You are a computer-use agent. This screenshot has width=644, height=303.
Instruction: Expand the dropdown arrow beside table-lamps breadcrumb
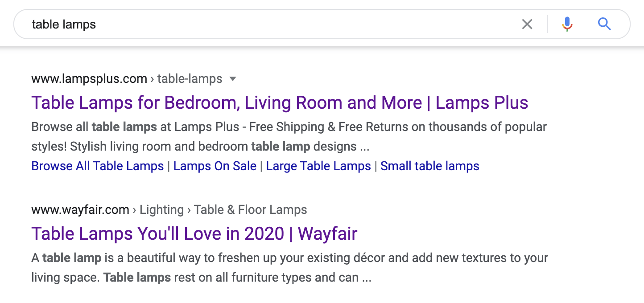[233, 79]
